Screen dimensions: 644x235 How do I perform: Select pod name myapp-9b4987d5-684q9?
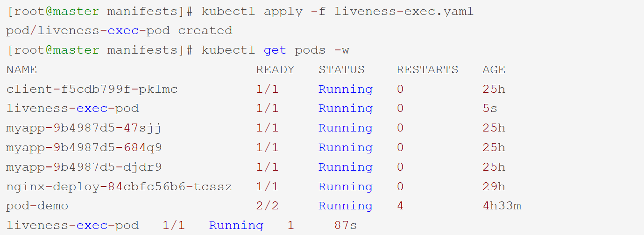tap(84, 148)
